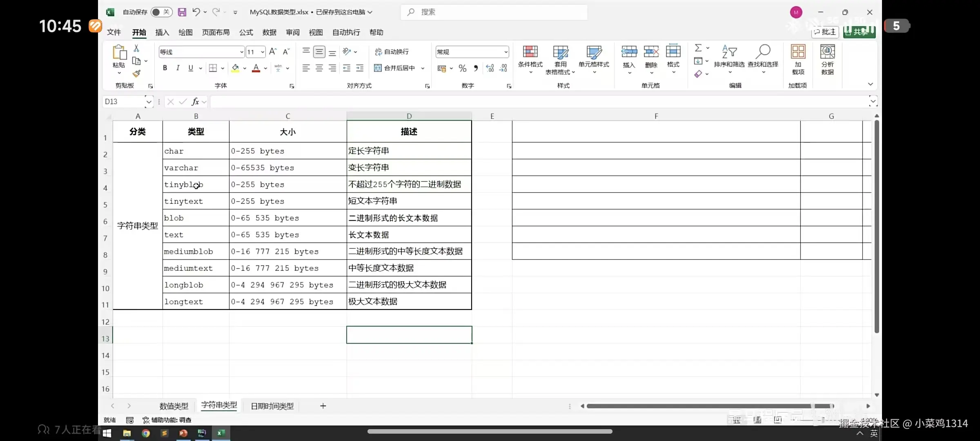Toggle underline formatting

pyautogui.click(x=190, y=68)
